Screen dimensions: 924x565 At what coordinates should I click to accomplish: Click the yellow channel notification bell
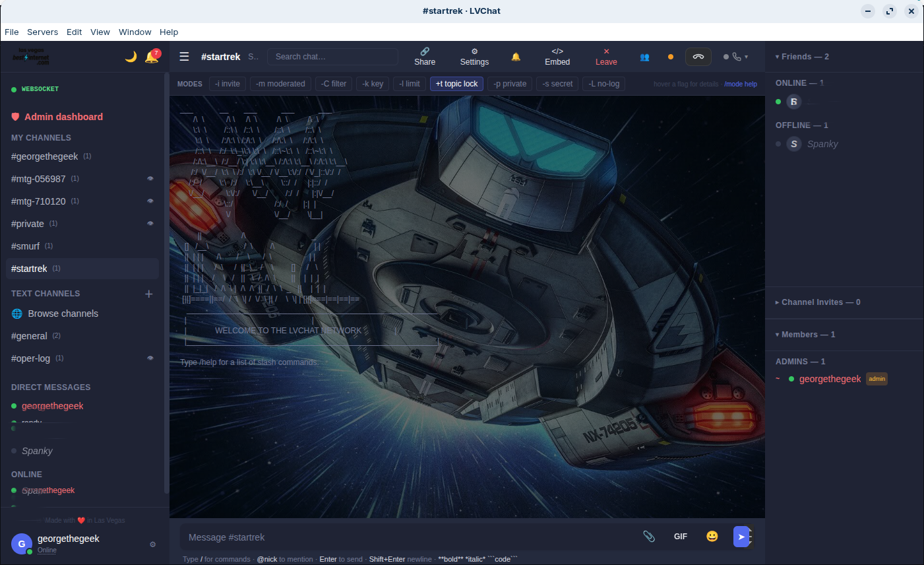tap(516, 57)
